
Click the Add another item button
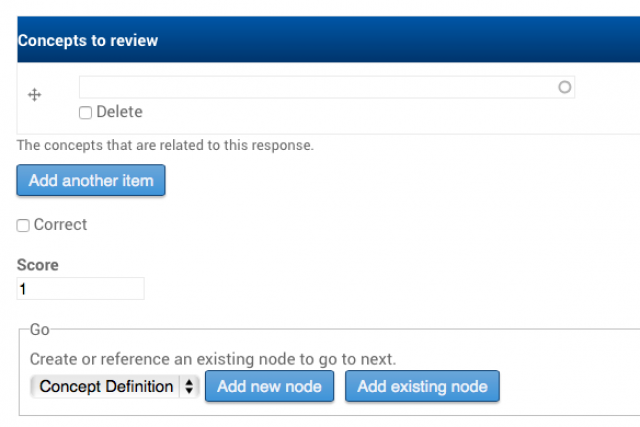point(91,180)
